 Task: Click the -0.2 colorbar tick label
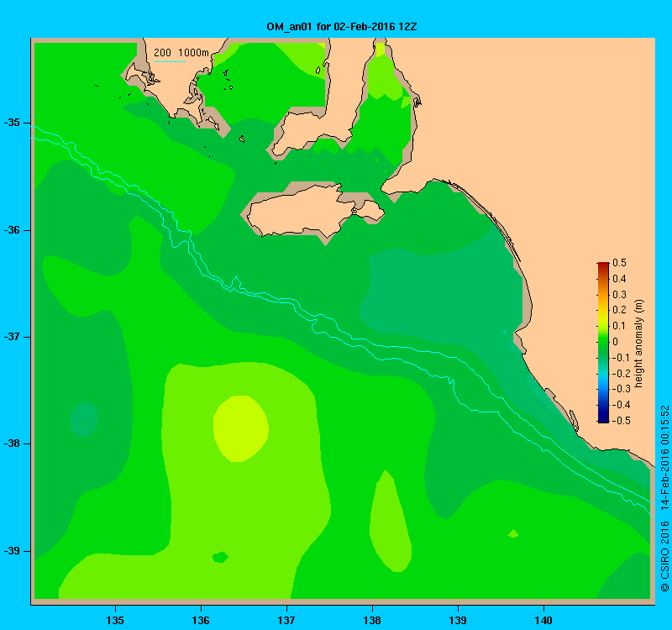621,373
